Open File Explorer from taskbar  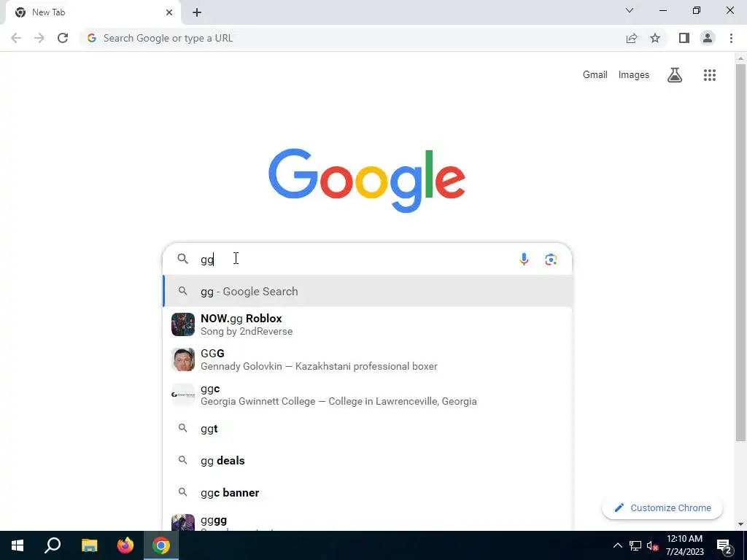[89, 545]
